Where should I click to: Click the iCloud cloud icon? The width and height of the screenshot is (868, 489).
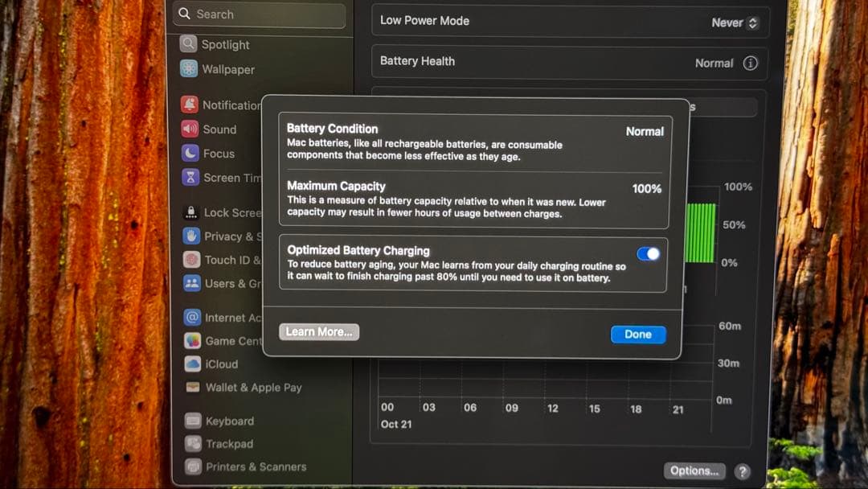tap(192, 364)
